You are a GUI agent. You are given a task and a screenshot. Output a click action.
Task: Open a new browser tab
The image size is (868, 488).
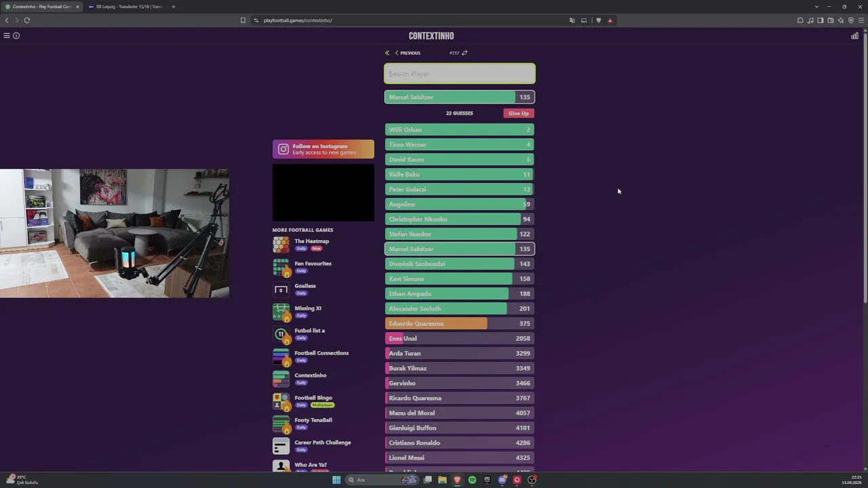[x=174, y=7]
